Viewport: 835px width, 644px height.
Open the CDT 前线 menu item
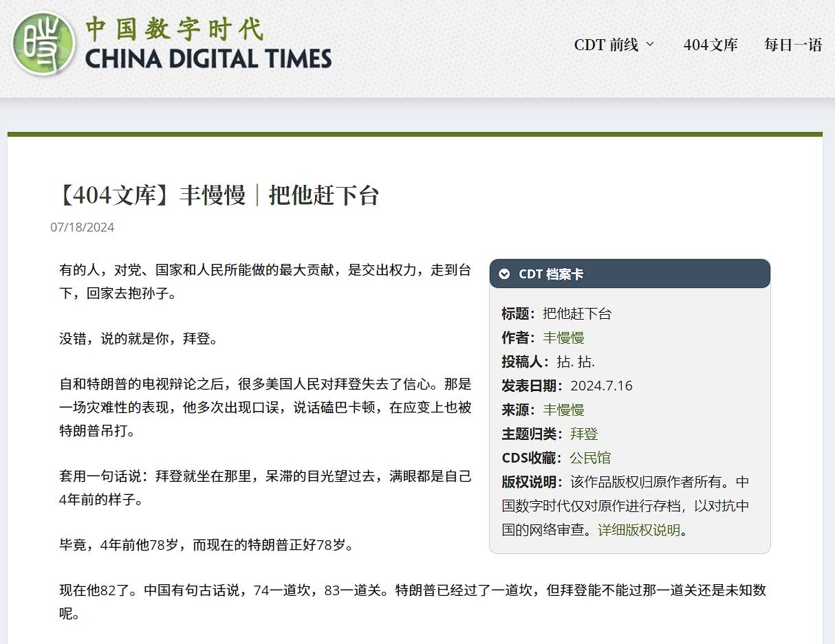point(606,45)
